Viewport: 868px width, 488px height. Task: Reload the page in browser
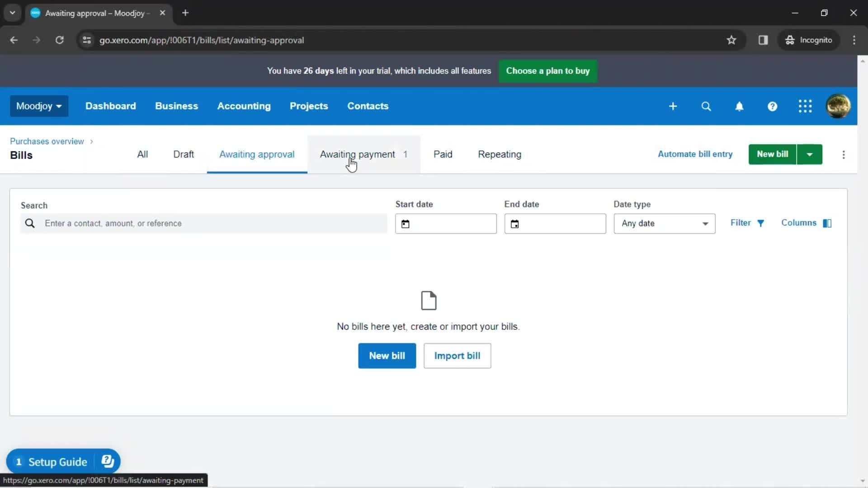click(x=59, y=40)
